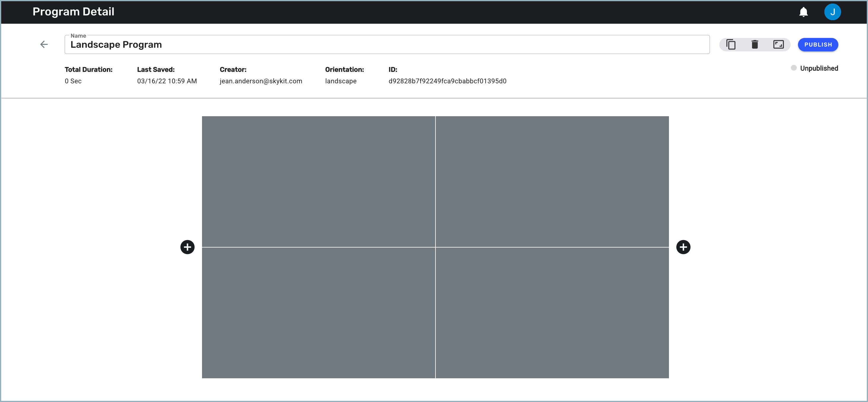Screen dimensions: 868x402
Task: Click the left add content button
Action: click(x=188, y=247)
